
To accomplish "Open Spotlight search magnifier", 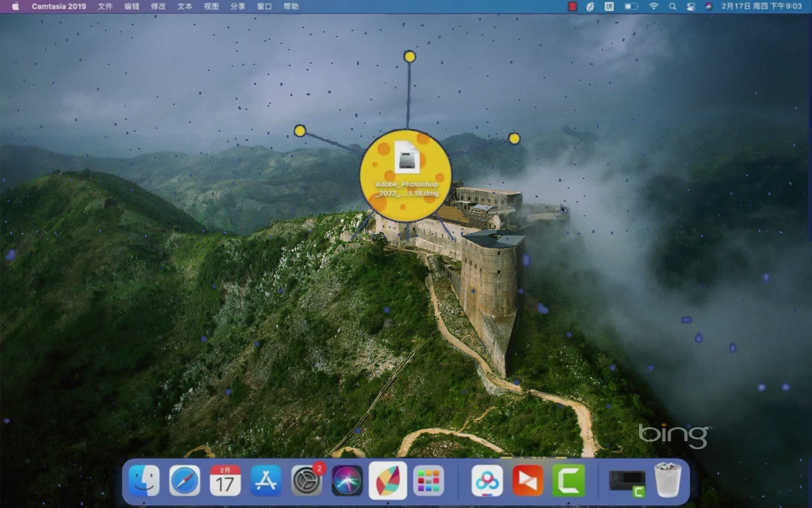I will point(672,6).
